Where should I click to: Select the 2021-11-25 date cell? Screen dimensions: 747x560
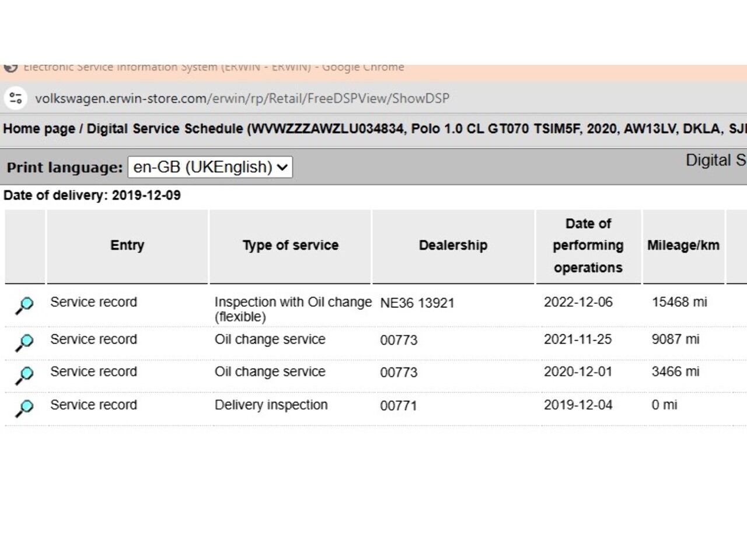(578, 339)
